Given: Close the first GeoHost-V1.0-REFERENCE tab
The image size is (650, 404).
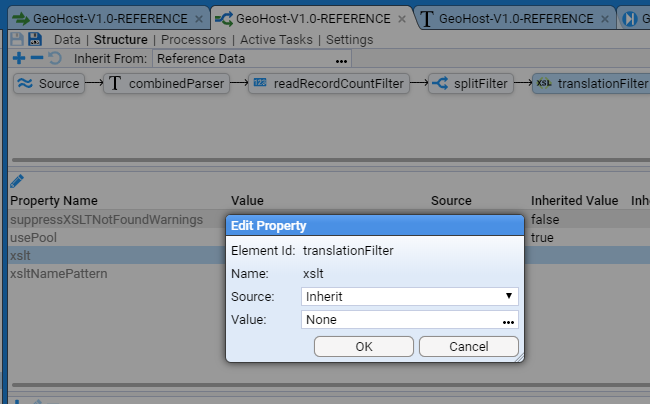Looking at the screenshot, I should [x=199, y=18].
